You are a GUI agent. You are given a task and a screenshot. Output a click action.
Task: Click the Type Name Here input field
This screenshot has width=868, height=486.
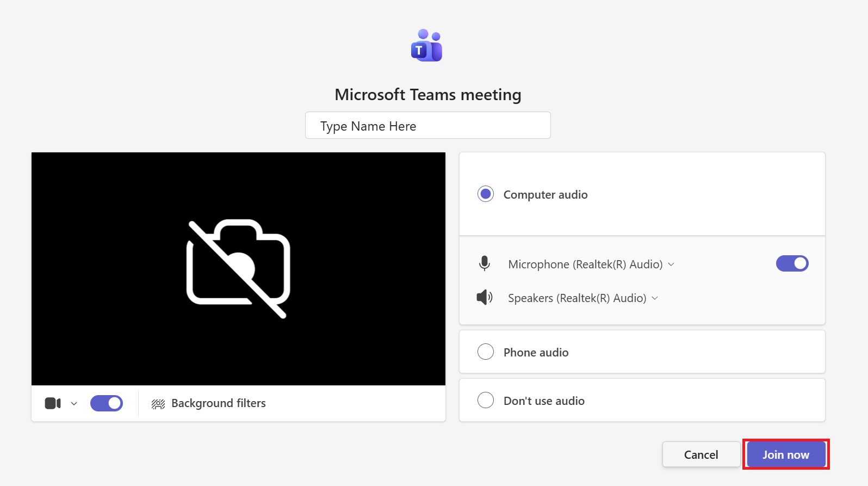tap(427, 126)
